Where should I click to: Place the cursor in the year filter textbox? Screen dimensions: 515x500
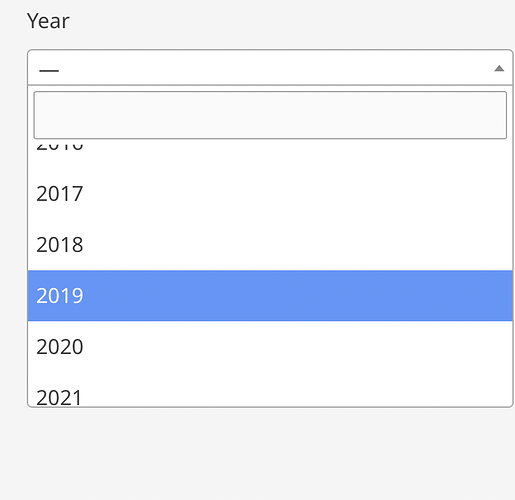tap(270, 115)
